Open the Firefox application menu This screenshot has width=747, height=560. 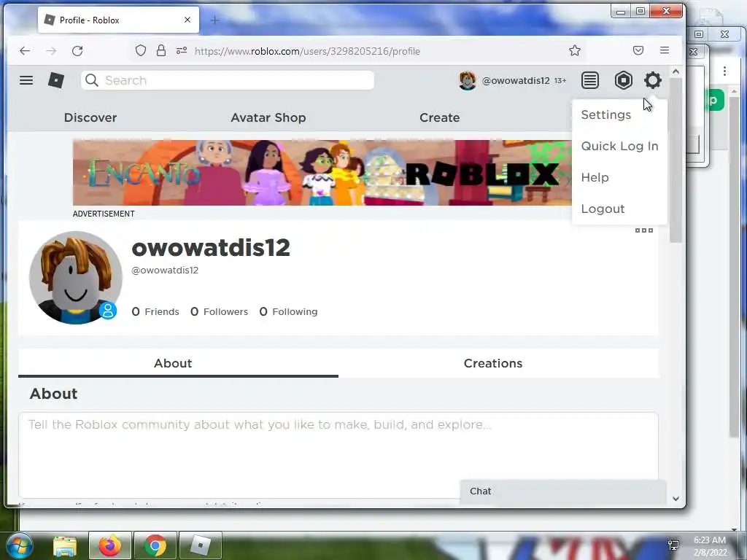[665, 50]
